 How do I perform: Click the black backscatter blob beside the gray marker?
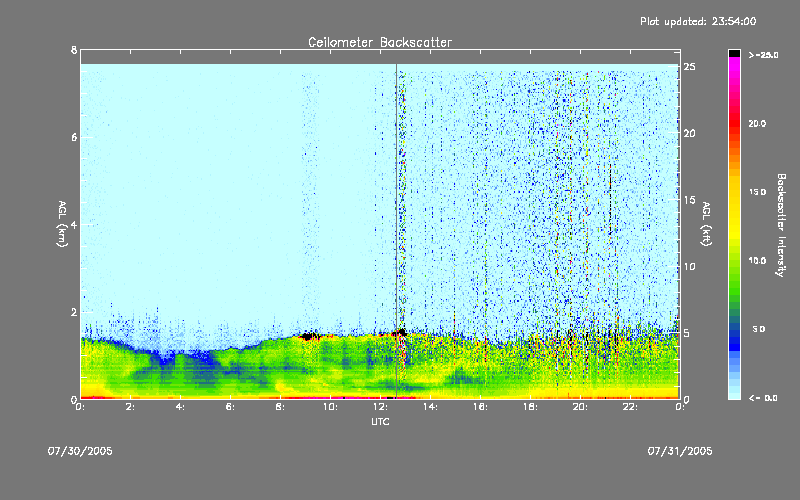[401, 333]
